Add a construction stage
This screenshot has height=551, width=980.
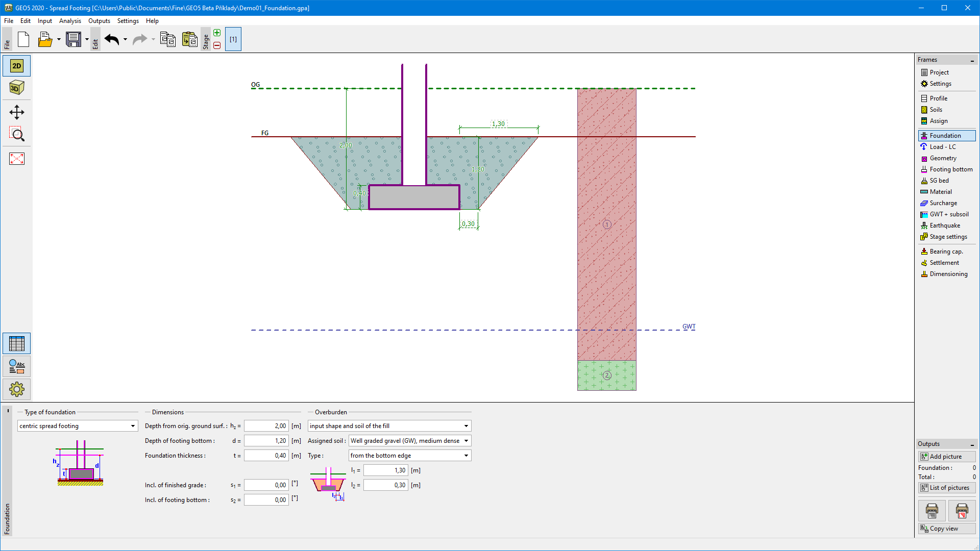[217, 33]
